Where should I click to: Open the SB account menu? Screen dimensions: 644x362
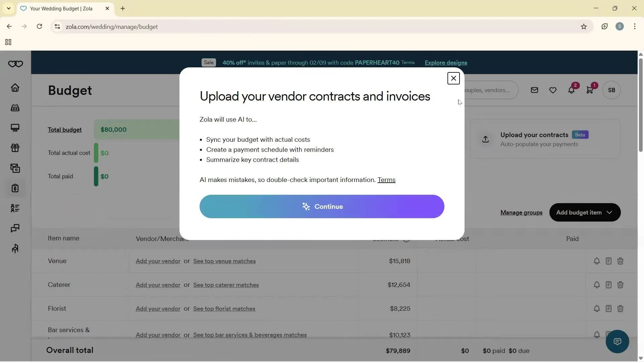coord(611,90)
